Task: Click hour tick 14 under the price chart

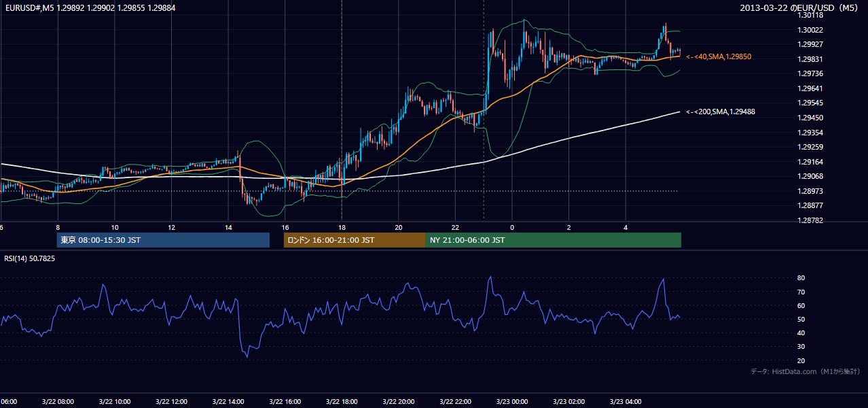Action: coord(228,227)
